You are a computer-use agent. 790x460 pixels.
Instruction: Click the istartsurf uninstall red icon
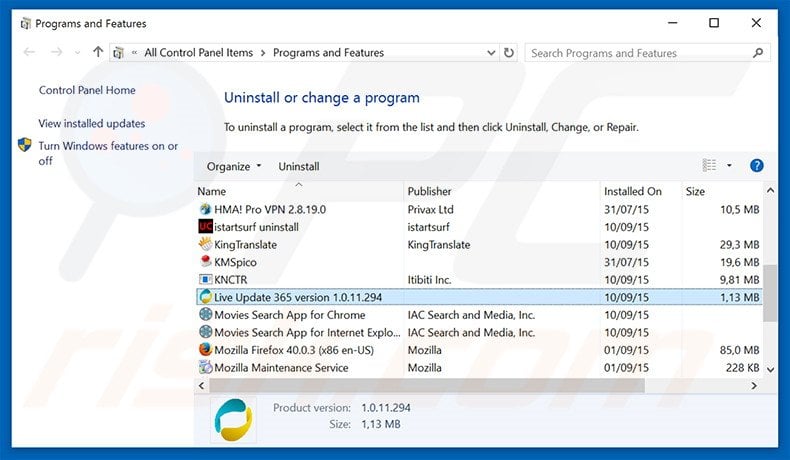pos(205,227)
